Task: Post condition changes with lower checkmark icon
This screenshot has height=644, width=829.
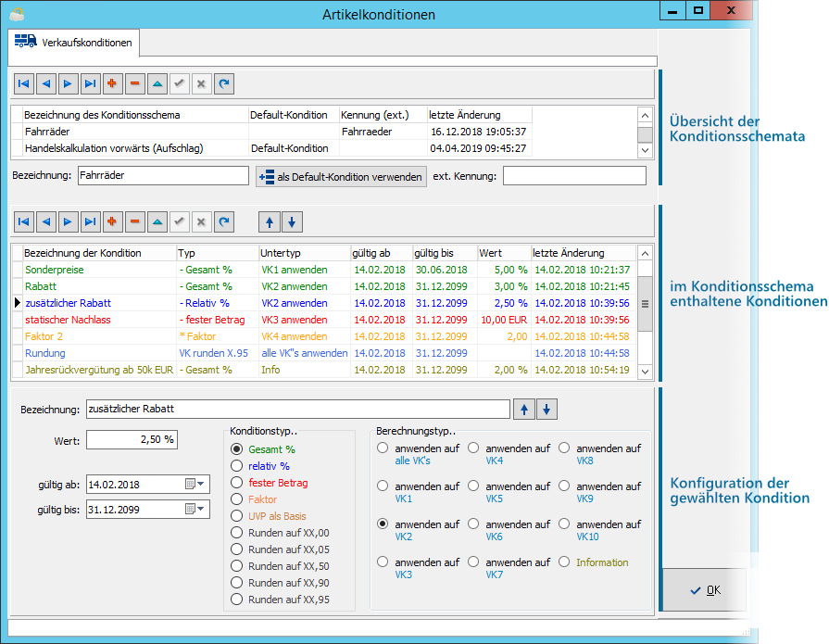Action: pyautogui.click(x=180, y=222)
